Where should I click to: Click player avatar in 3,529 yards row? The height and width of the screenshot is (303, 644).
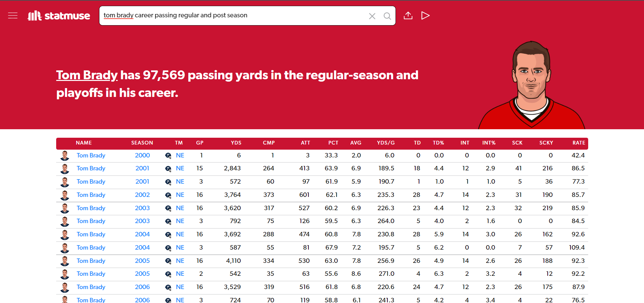(x=65, y=287)
